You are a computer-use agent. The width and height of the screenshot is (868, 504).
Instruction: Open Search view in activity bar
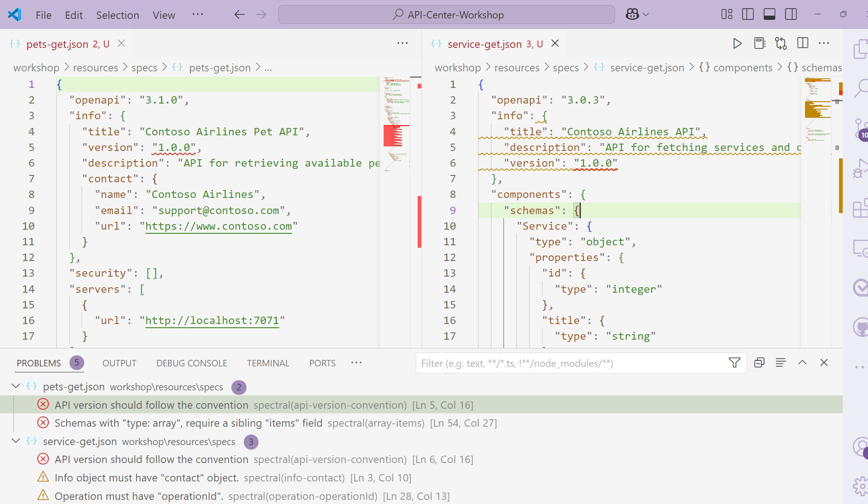click(860, 88)
